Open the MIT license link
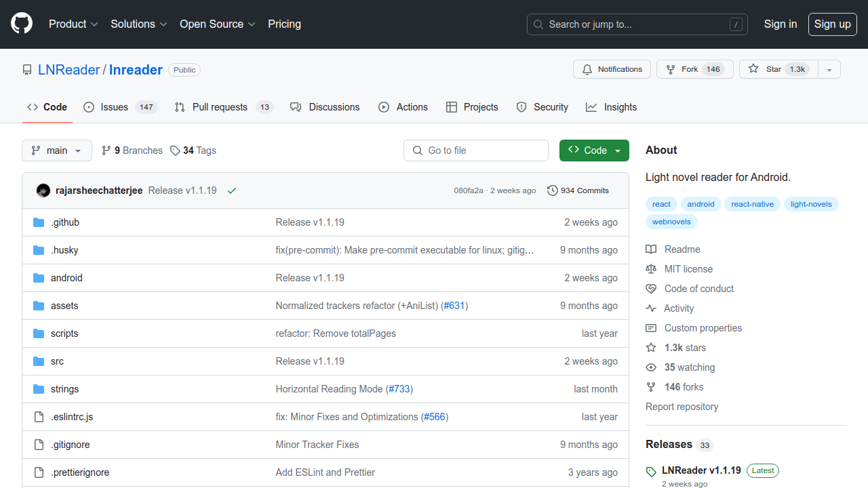This screenshot has height=488, width=868. [x=679, y=269]
